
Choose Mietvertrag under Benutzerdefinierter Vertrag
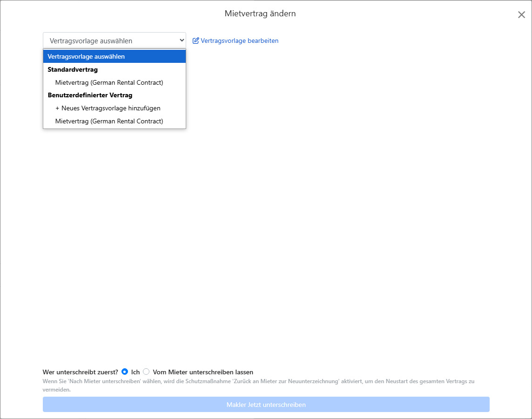pyautogui.click(x=114, y=121)
